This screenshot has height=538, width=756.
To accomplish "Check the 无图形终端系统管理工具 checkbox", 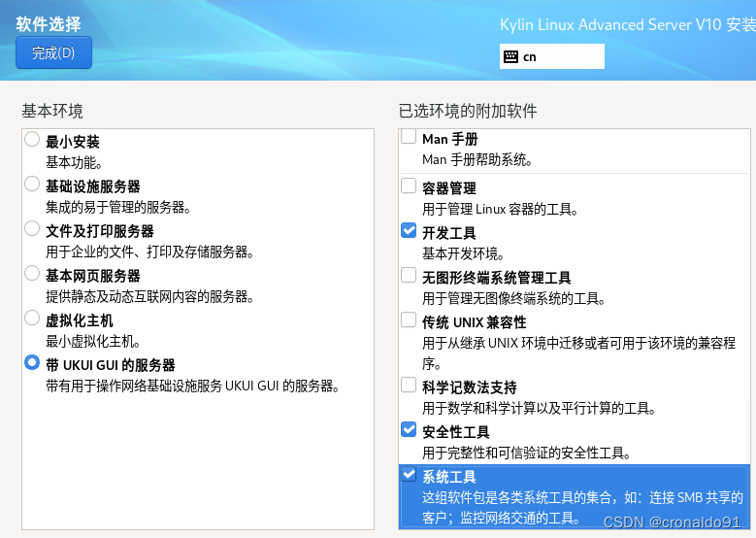I will click(409, 275).
